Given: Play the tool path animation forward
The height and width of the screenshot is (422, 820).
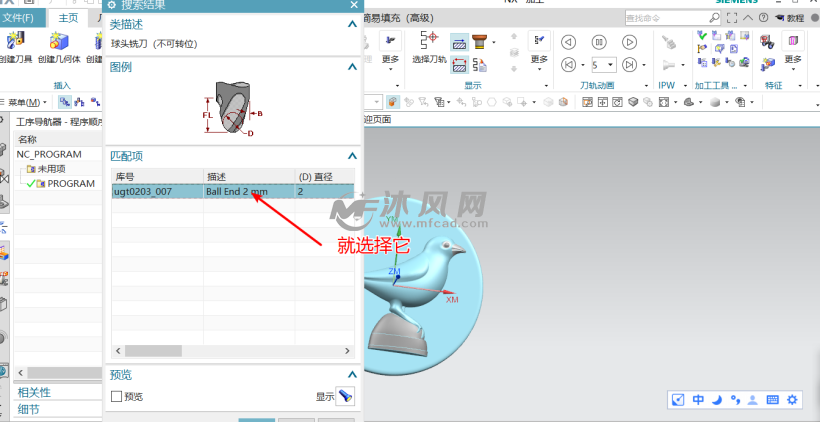Looking at the screenshot, I should (x=629, y=42).
